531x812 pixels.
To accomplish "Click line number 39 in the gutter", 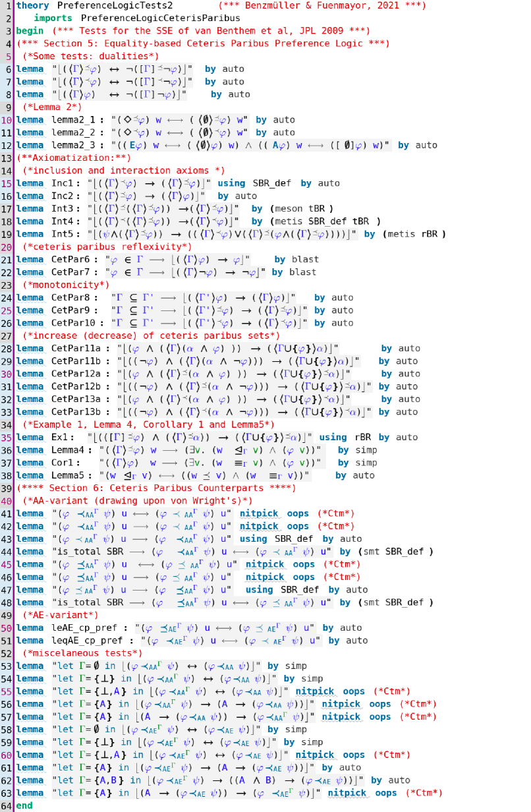I will pos(6,488).
